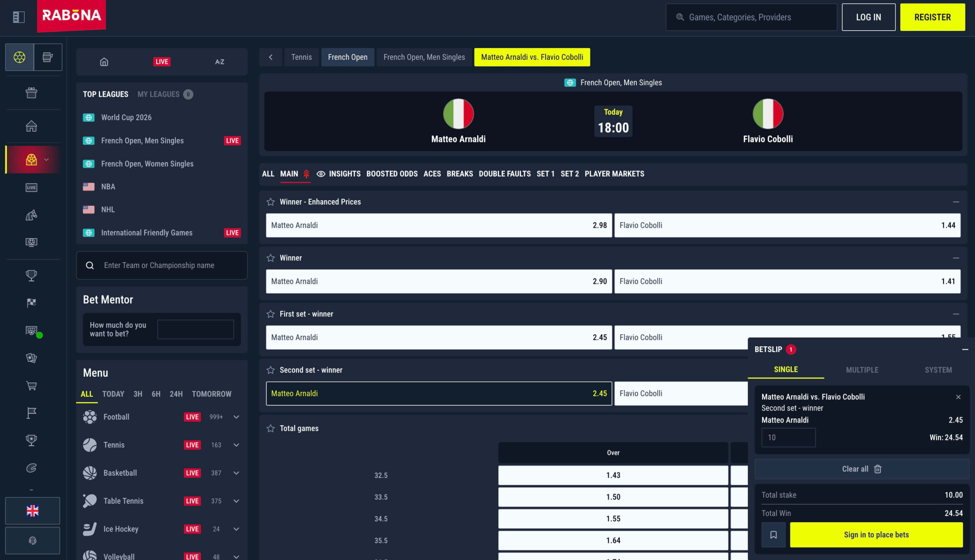The image size is (975, 560).
Task: Open the star trophy icon in sidebar
Action: [x=32, y=440]
